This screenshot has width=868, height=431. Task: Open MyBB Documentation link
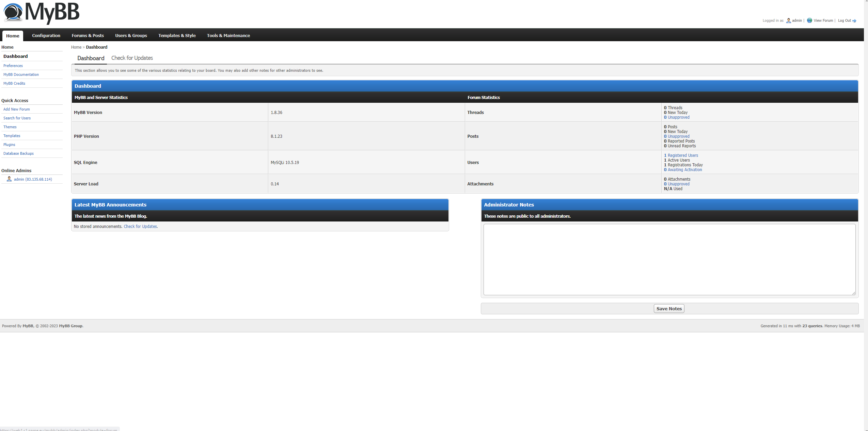coord(21,74)
